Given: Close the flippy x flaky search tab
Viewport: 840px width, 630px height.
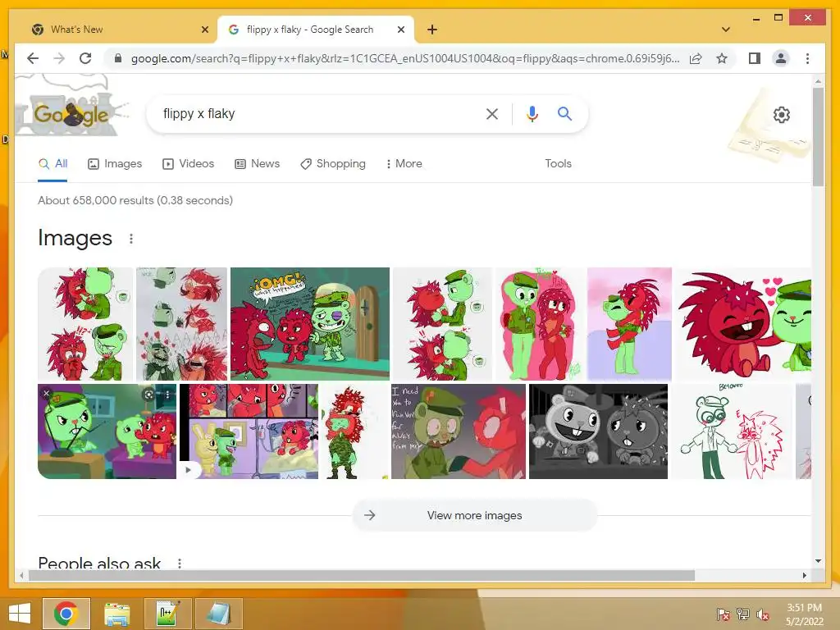Looking at the screenshot, I should coord(400,30).
